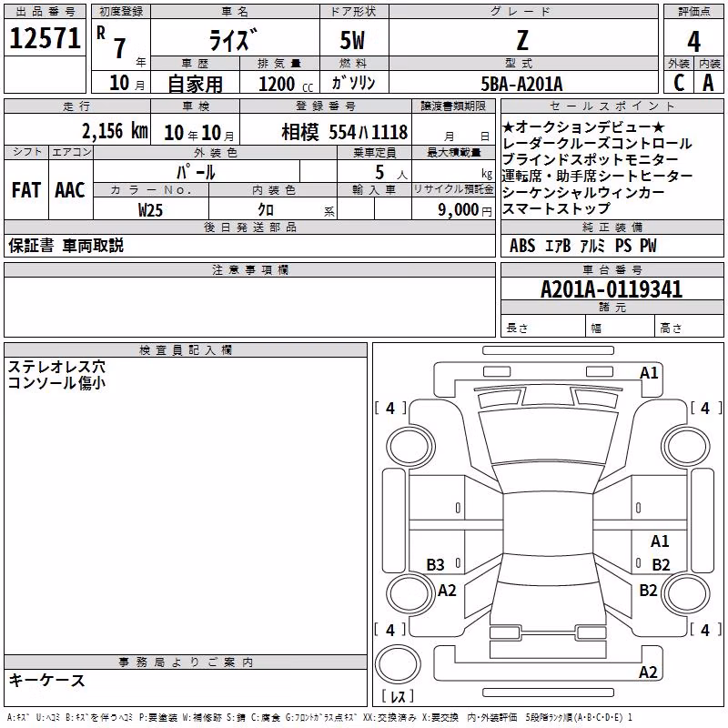728x728 pixels.
Task: Select exterior color パール
Action: pyautogui.click(x=196, y=172)
